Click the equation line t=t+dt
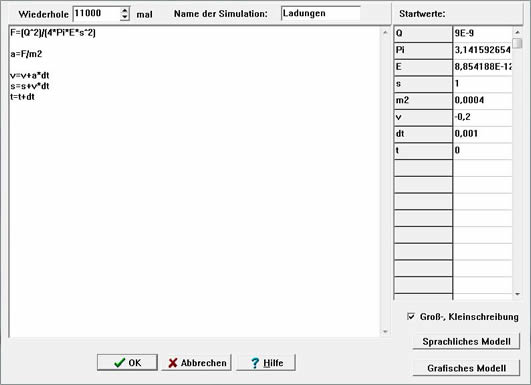 (22, 97)
